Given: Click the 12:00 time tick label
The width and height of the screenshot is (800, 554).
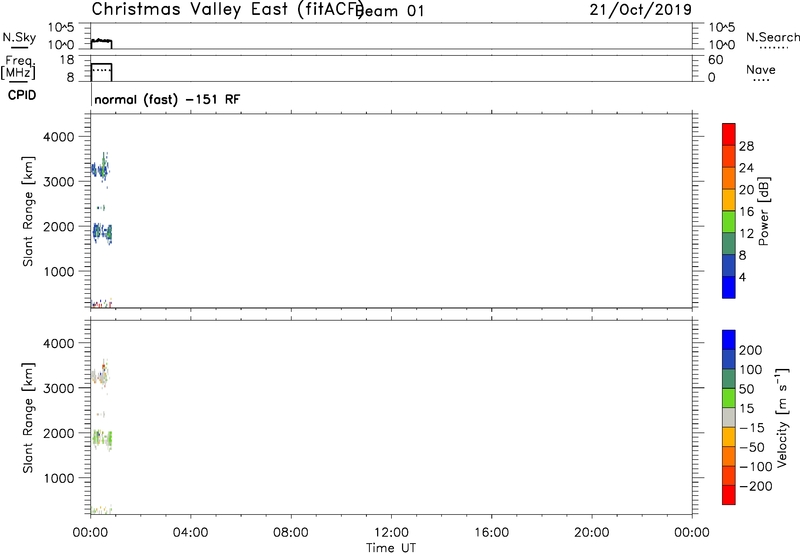Looking at the screenshot, I should 391,533.
